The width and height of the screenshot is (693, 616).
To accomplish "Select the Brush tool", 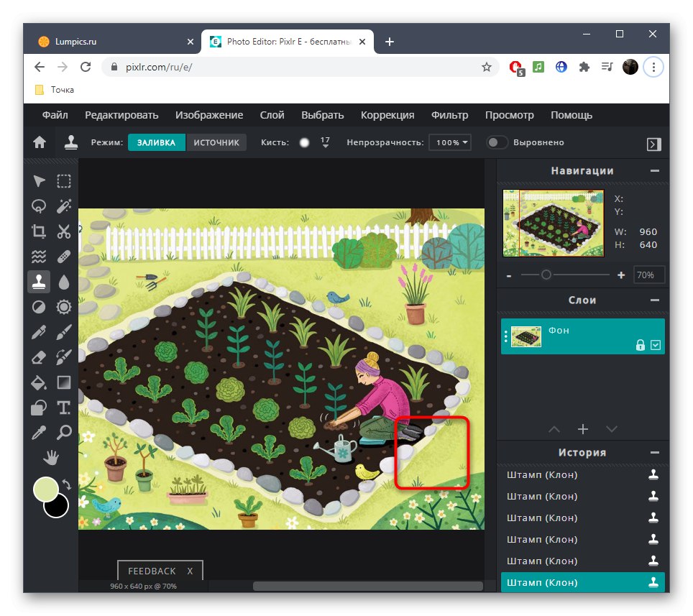I will pos(64,332).
